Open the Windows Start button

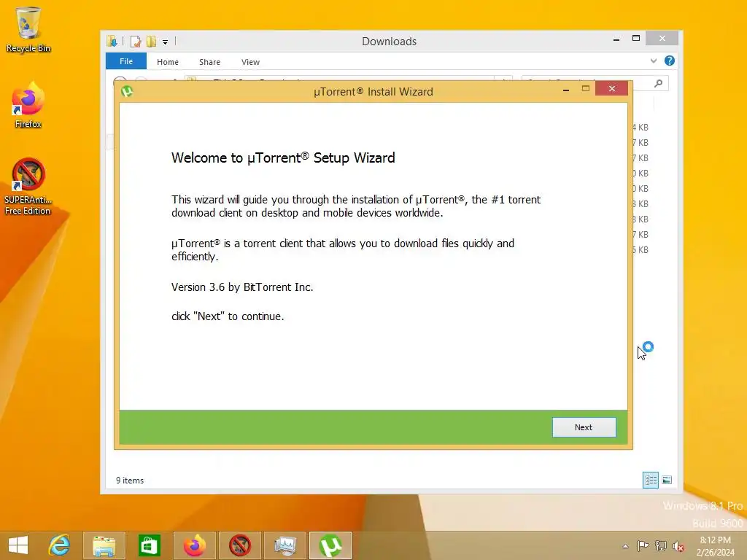[18, 545]
